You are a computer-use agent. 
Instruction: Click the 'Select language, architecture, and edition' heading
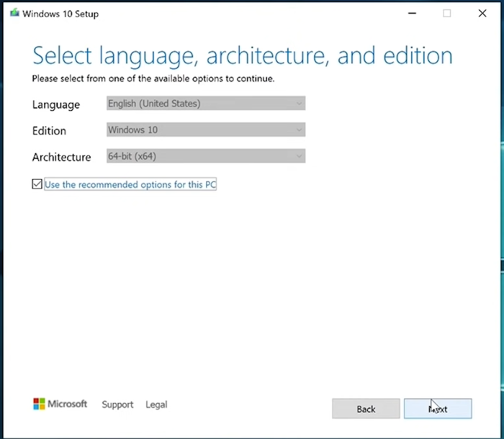243,56
